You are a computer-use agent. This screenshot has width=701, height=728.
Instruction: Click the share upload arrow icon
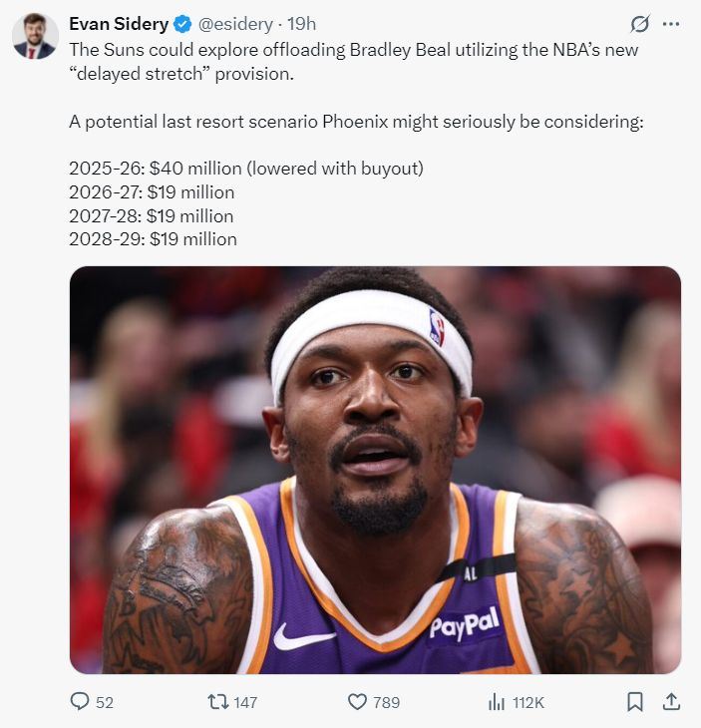671,701
